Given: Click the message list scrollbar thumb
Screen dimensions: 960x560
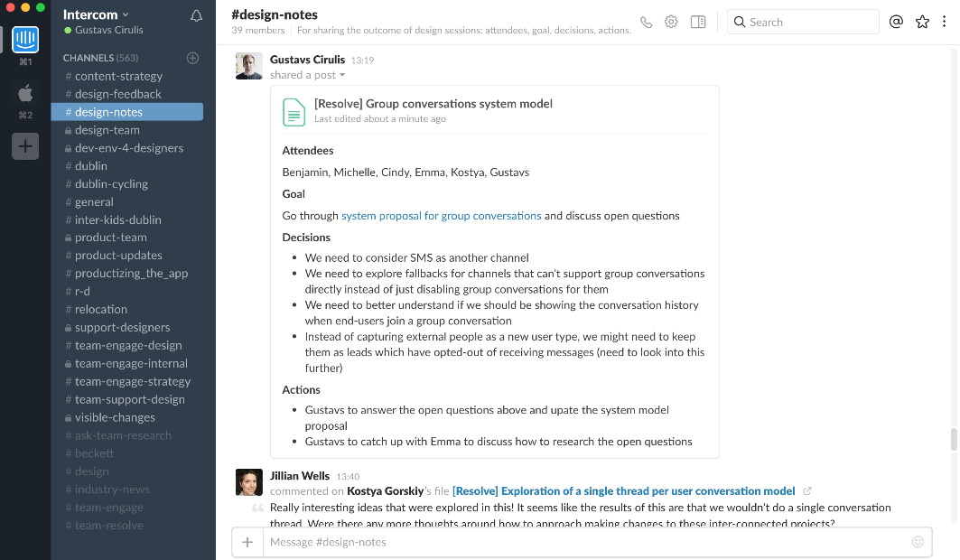Looking at the screenshot, I should [953, 440].
